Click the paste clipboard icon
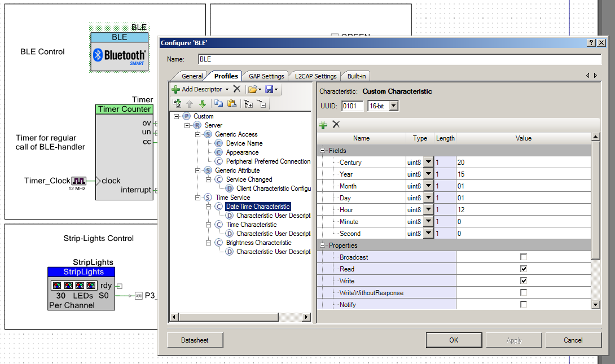 click(x=232, y=103)
